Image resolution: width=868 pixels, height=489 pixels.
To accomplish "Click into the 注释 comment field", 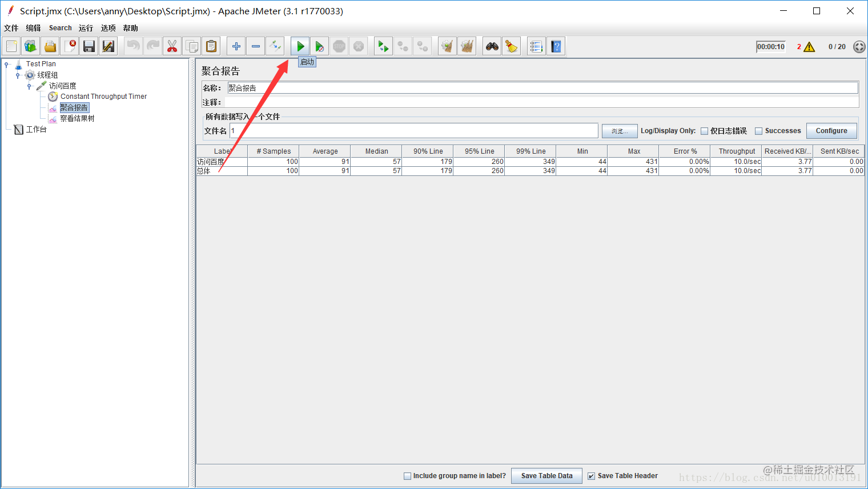I will click(x=541, y=102).
